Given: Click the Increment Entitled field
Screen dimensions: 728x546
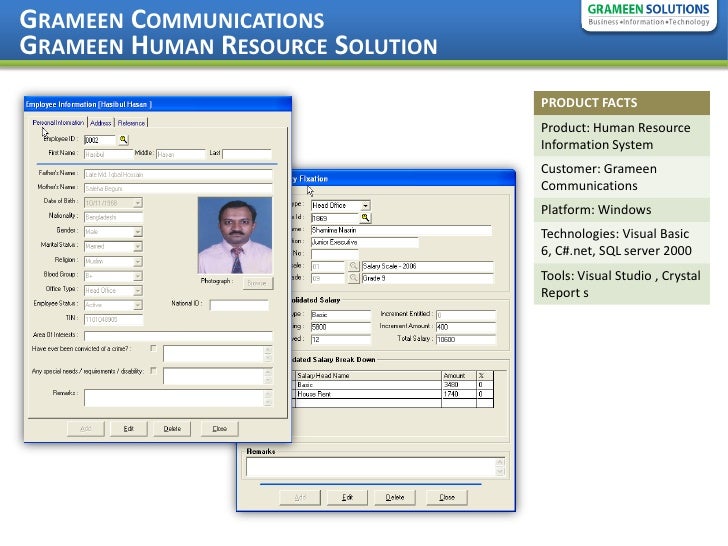Looking at the screenshot, I should [466, 315].
